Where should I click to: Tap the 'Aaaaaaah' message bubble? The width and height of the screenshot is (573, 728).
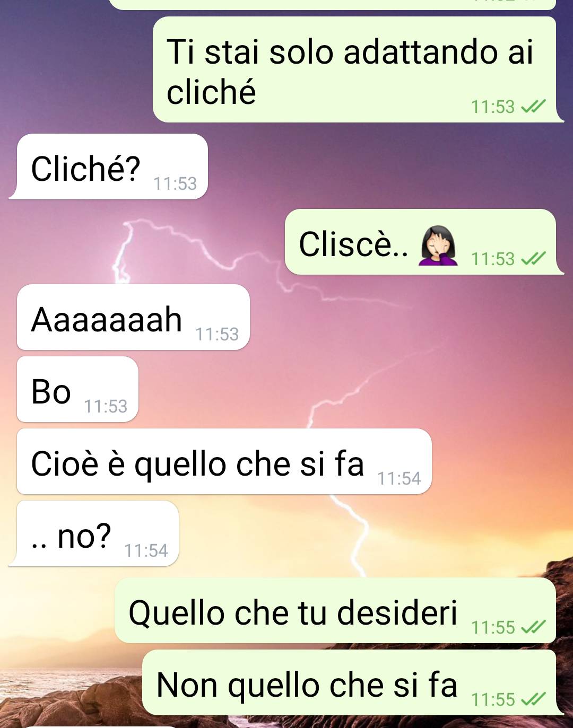point(133,317)
